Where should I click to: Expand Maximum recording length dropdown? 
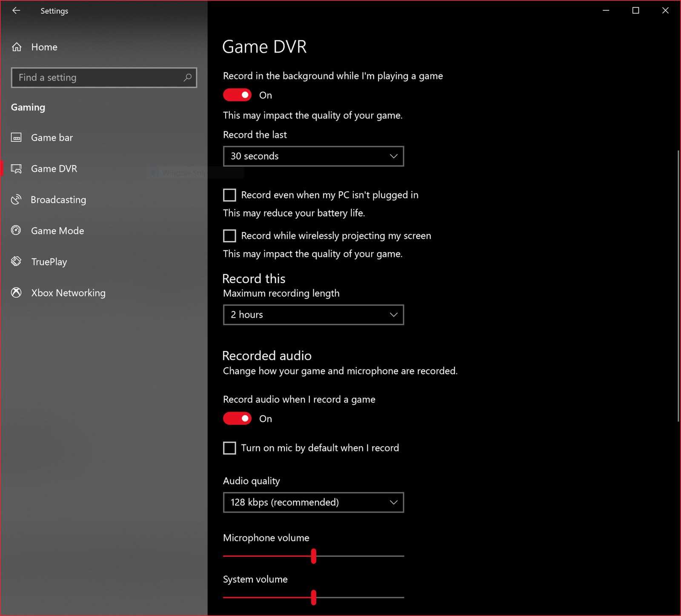[313, 315]
